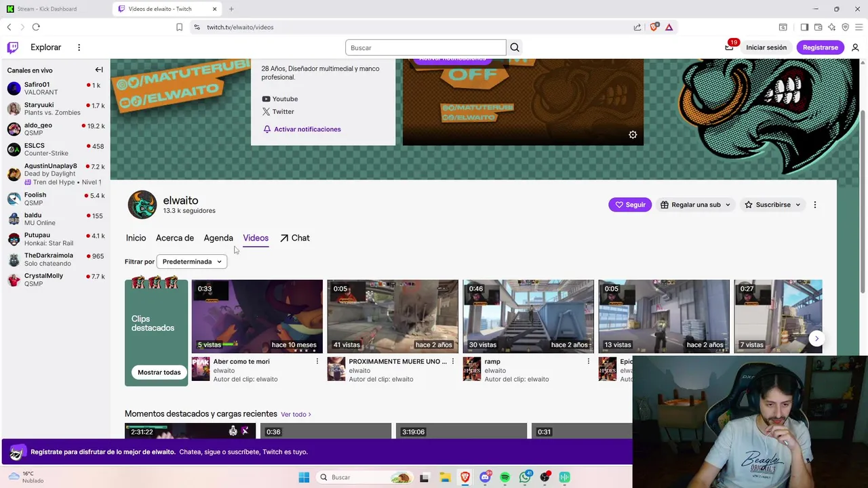
Task: Open elwaito channel three-dot options
Action: click(x=815, y=205)
